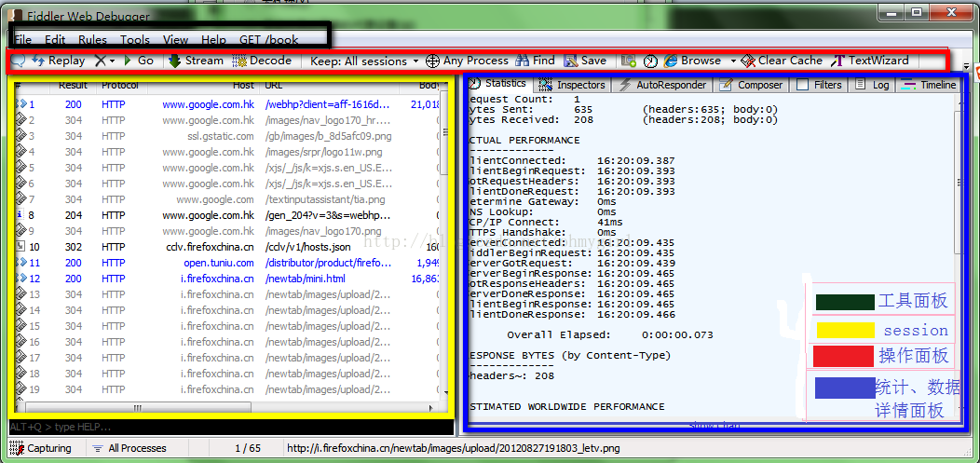The image size is (980, 463).
Task: Switch to the Composer tab
Action: coord(751,85)
